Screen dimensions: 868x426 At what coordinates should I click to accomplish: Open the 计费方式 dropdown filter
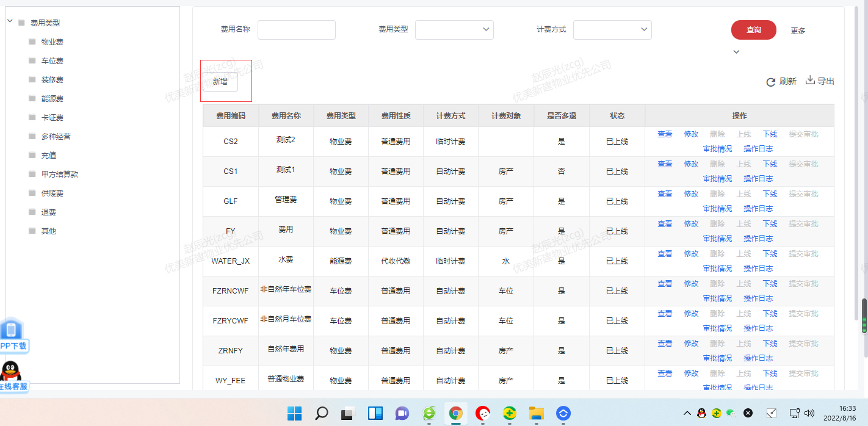point(612,29)
